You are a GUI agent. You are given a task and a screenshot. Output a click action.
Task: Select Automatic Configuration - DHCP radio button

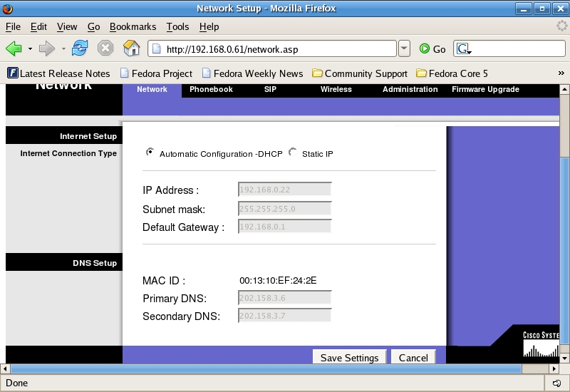150,152
